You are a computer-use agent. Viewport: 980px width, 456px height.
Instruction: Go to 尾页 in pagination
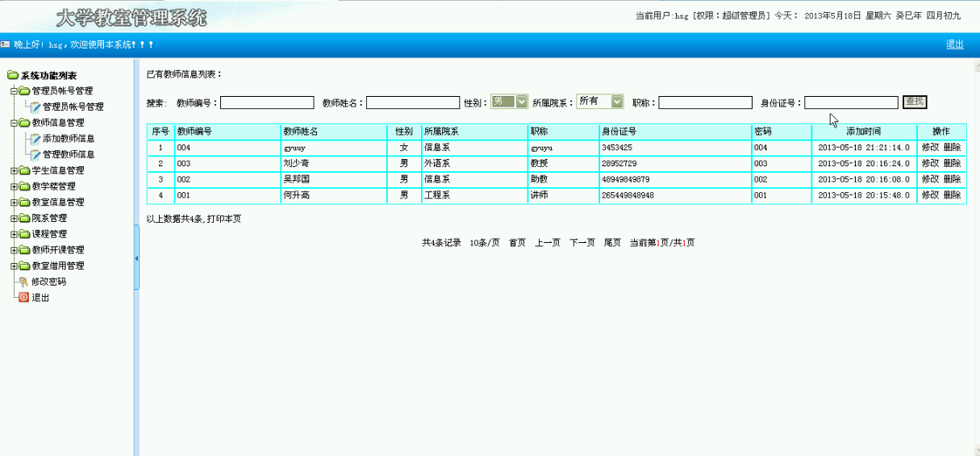click(612, 242)
